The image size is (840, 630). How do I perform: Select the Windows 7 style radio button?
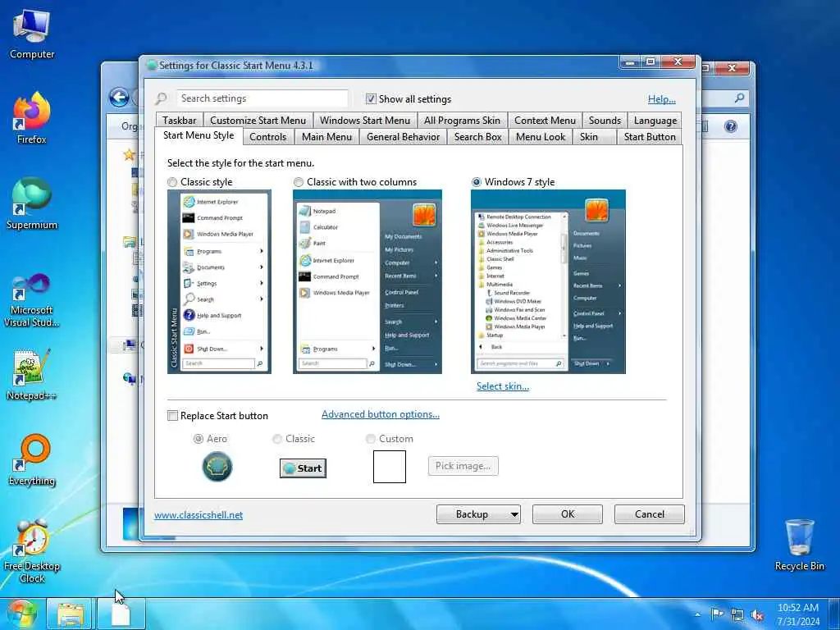(477, 182)
